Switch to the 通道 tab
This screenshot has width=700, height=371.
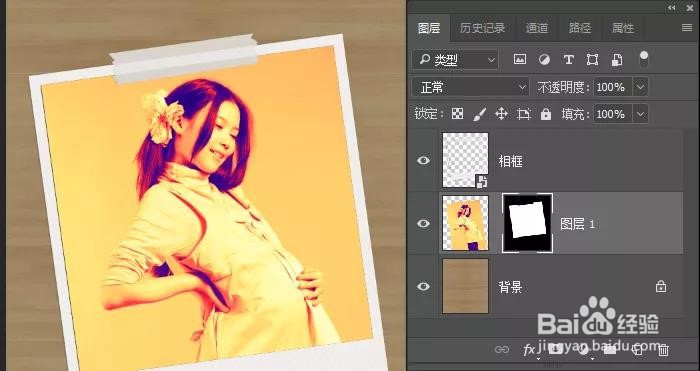tap(537, 28)
